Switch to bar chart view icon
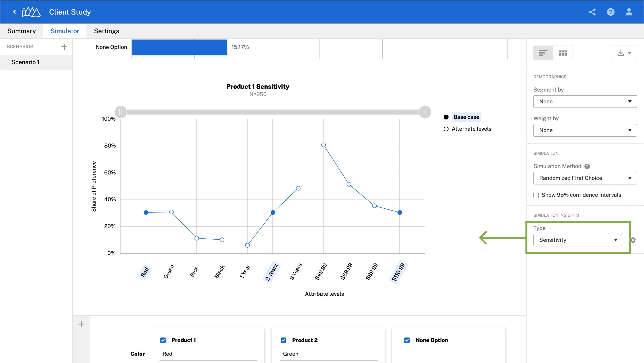This screenshot has width=644, height=363. (543, 53)
